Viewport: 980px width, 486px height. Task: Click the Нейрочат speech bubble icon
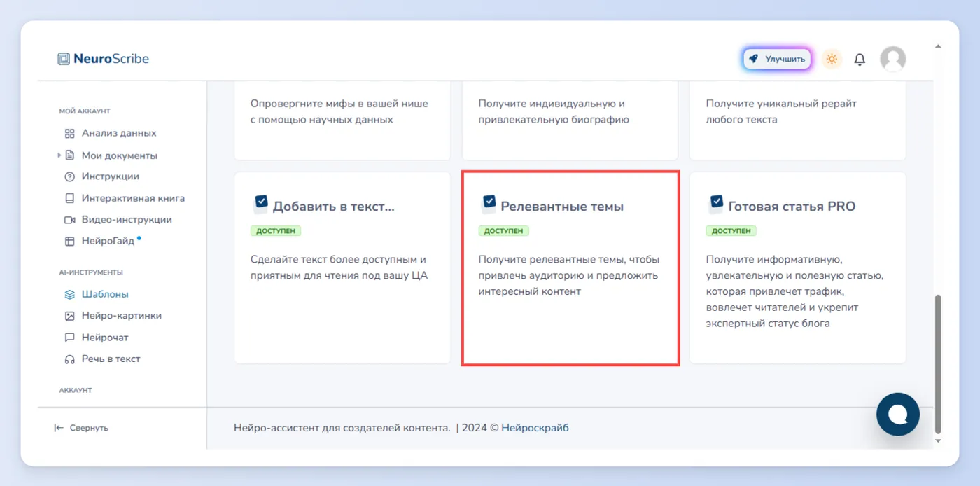[69, 338]
